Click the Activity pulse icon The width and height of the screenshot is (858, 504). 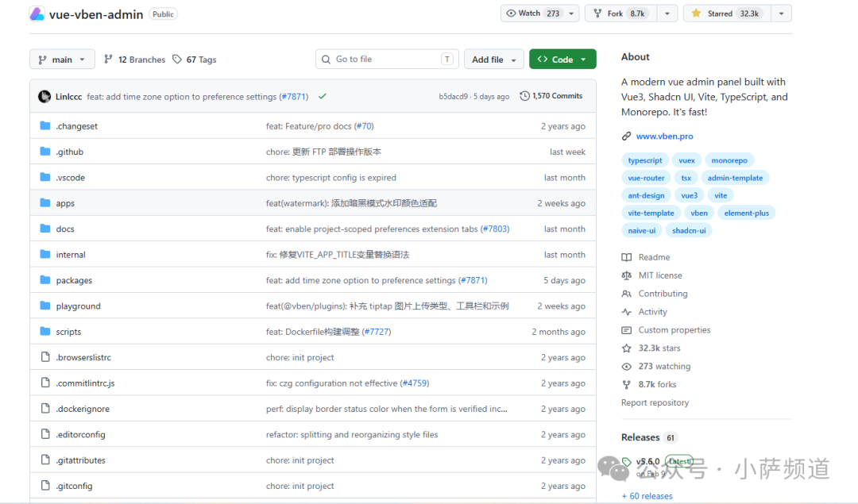tap(627, 312)
